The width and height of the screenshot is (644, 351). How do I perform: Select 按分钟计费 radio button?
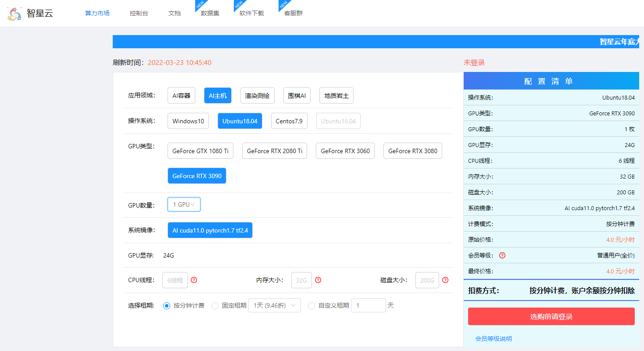click(x=167, y=306)
